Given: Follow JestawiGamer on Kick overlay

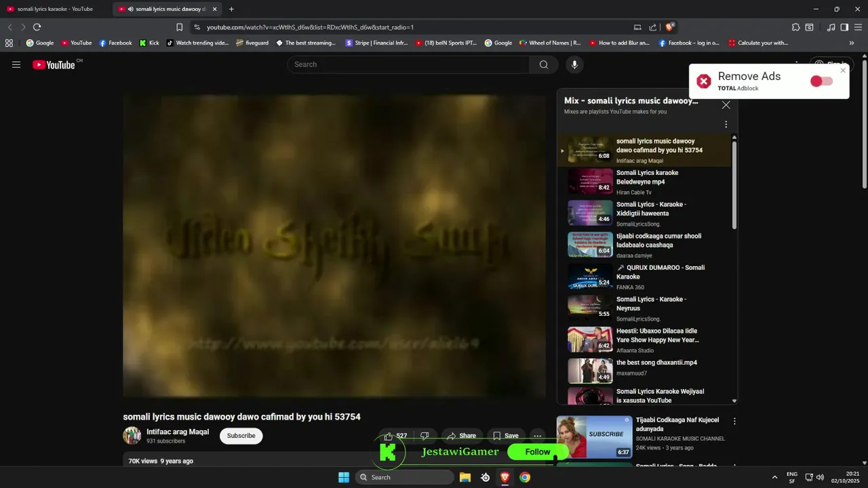Looking at the screenshot, I should (538, 452).
